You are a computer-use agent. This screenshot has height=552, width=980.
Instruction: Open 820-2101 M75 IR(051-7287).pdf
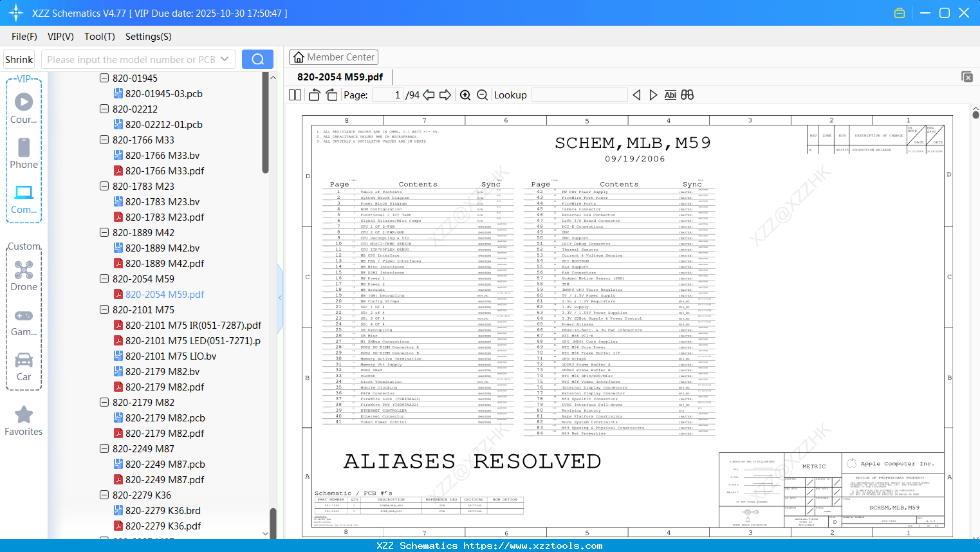(187, 325)
